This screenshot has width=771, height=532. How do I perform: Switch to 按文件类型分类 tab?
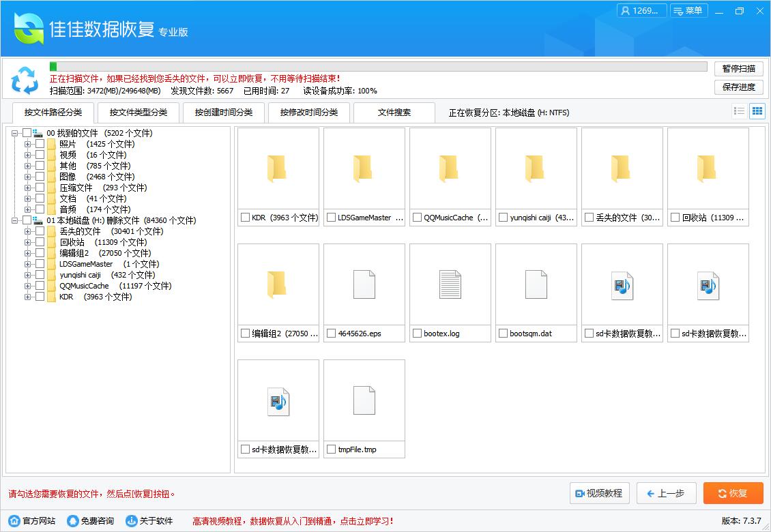(x=139, y=112)
